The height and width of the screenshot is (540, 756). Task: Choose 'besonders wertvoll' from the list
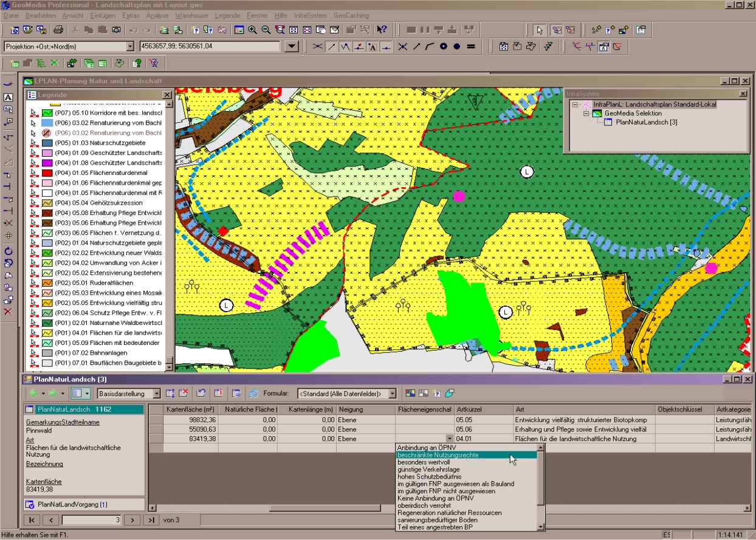click(424, 462)
